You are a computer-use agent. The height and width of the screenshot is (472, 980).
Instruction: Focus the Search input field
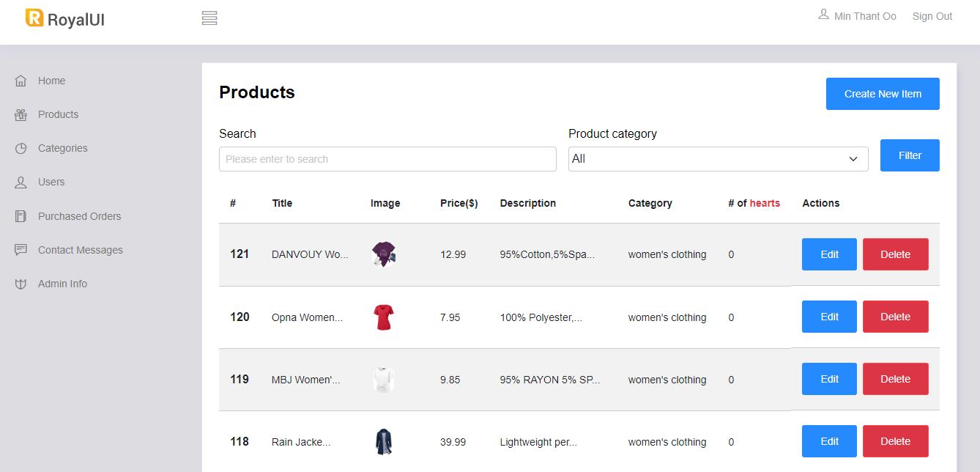[387, 159]
